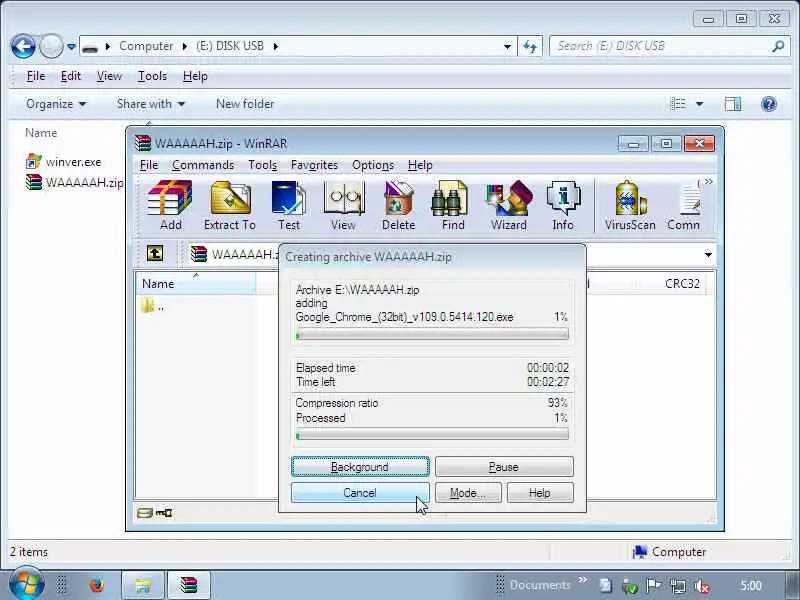Click the Background button in archive dialog
This screenshot has height=600, width=800.
coord(360,467)
